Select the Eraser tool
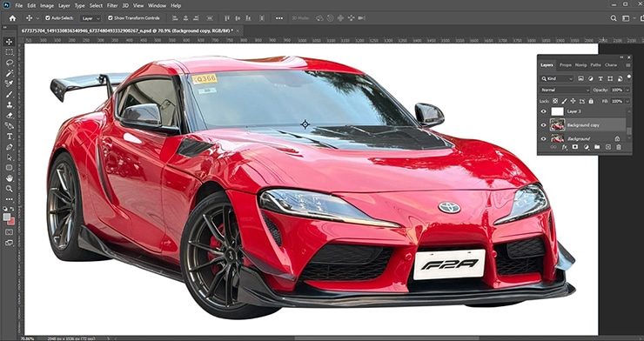The width and height of the screenshot is (644, 341). (x=9, y=116)
